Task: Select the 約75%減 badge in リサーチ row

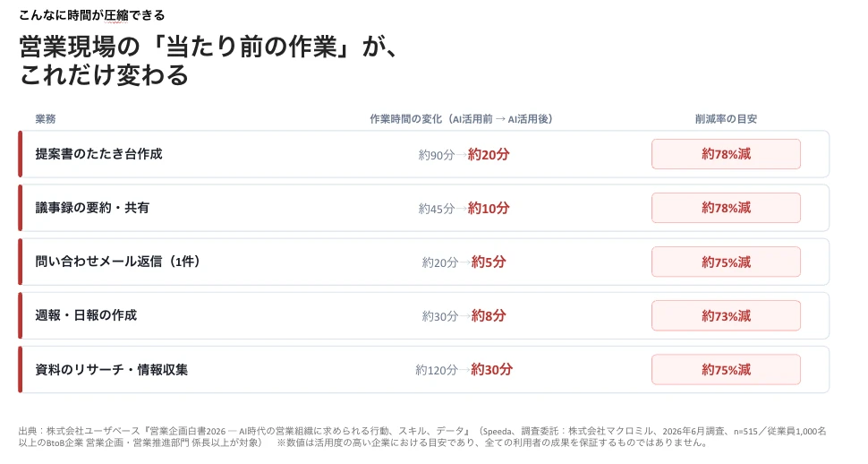Action: point(726,370)
